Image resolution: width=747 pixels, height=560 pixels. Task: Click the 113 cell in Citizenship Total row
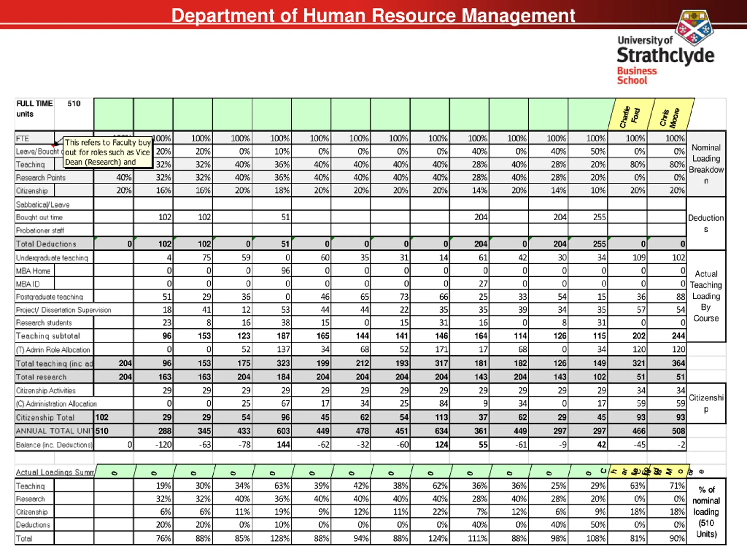click(430, 418)
